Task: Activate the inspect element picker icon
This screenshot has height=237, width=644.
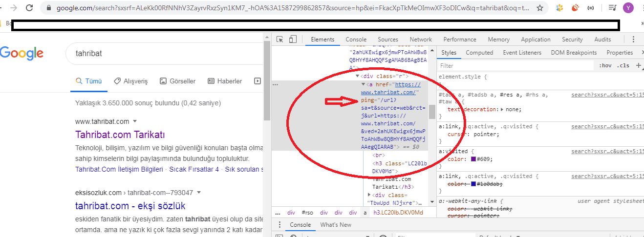Action: (x=280, y=39)
